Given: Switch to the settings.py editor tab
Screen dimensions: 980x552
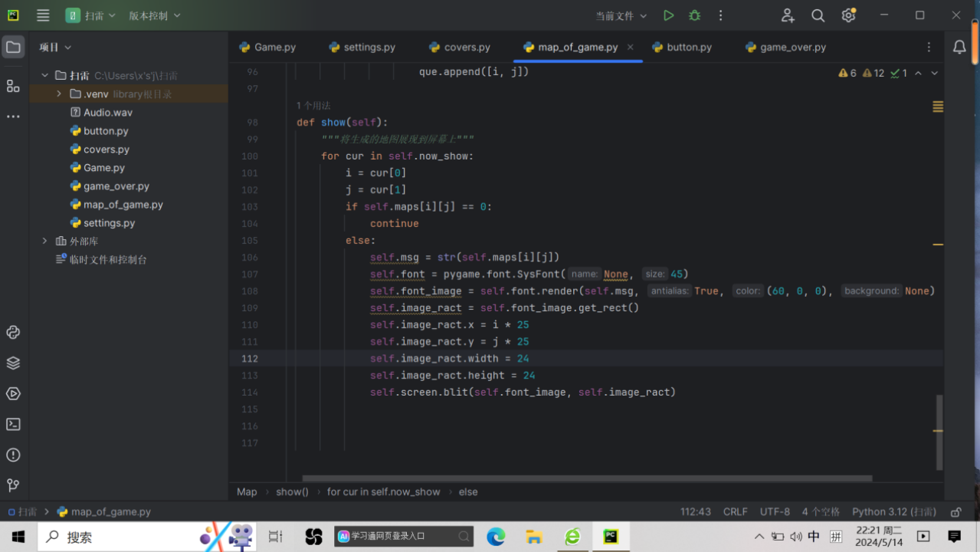Looking at the screenshot, I should click(362, 47).
